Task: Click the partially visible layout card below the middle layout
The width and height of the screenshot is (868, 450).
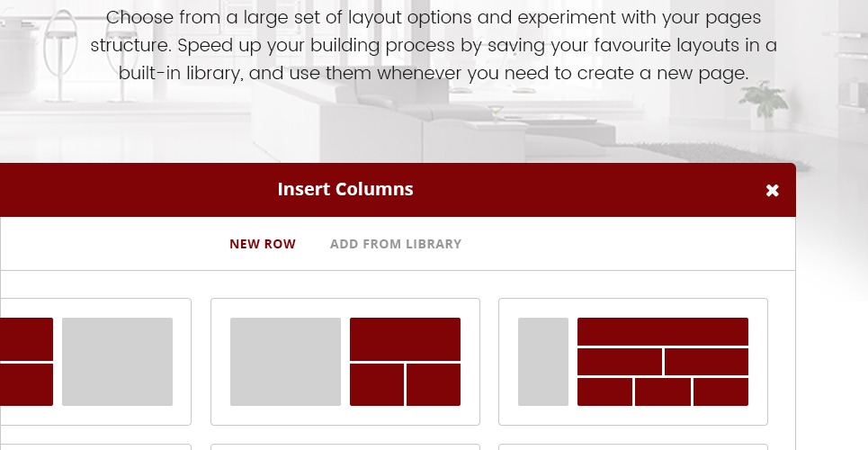Action: pos(345,446)
